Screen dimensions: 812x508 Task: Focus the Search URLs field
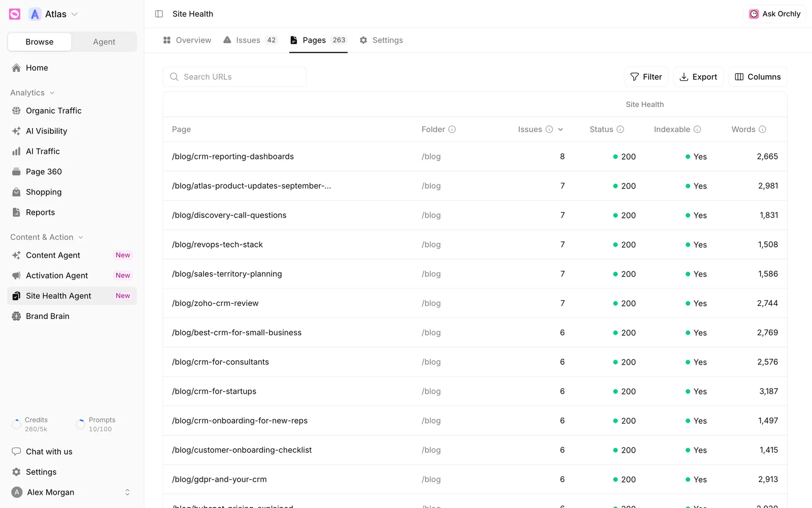[234, 77]
